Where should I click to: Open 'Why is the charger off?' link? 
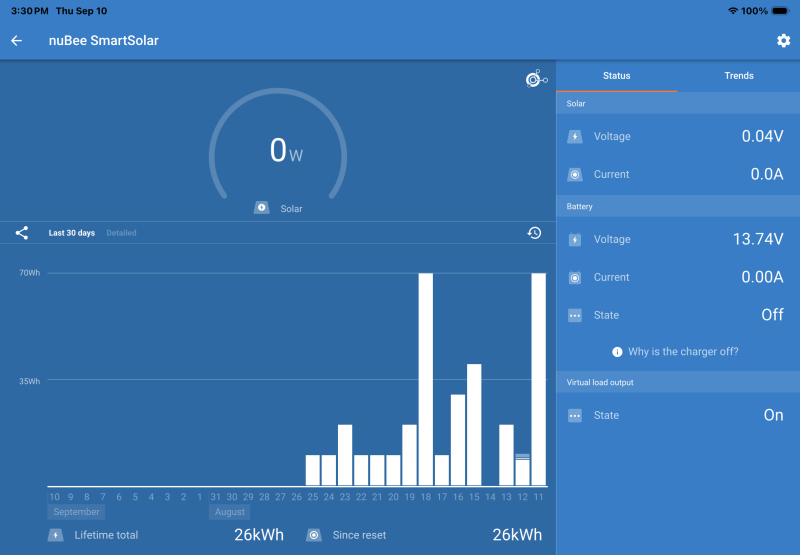click(x=683, y=352)
